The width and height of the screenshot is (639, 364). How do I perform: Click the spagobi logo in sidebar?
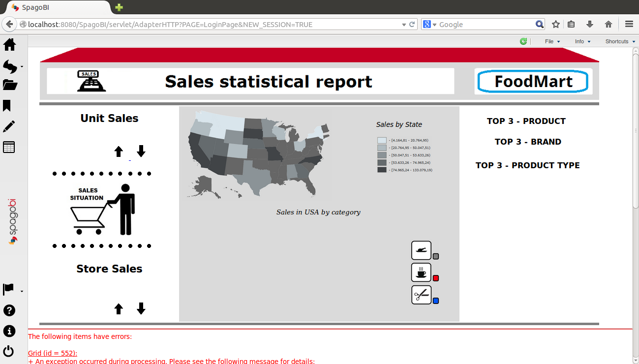(12, 222)
